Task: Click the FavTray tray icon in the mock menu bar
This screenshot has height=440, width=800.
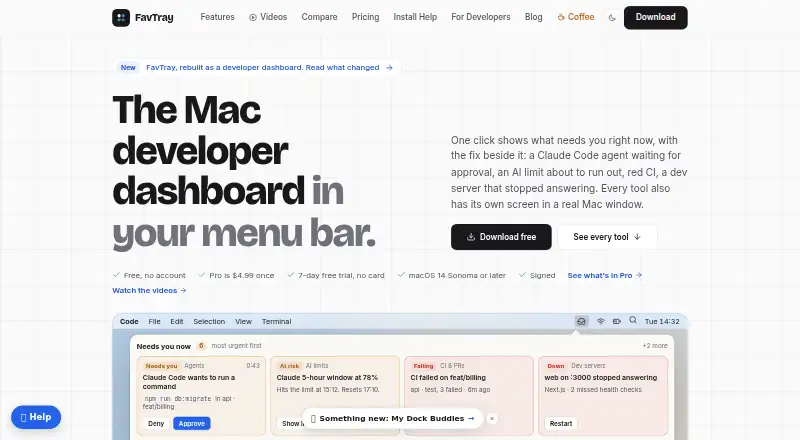Action: [x=581, y=321]
